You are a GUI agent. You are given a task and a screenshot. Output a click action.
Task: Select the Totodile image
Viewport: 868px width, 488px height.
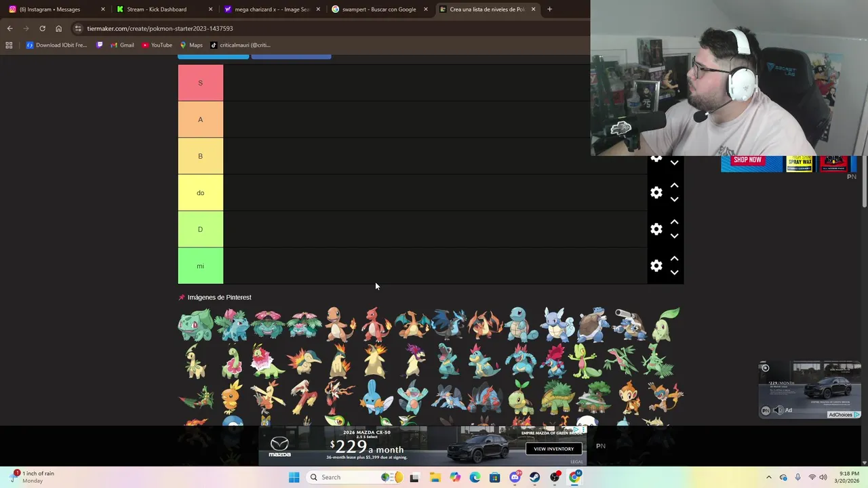(x=448, y=361)
